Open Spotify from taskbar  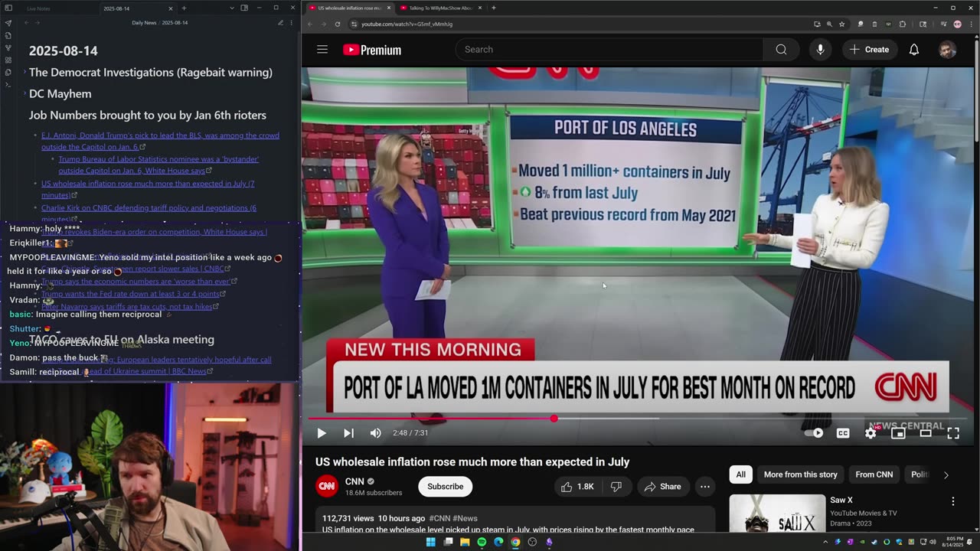click(482, 542)
